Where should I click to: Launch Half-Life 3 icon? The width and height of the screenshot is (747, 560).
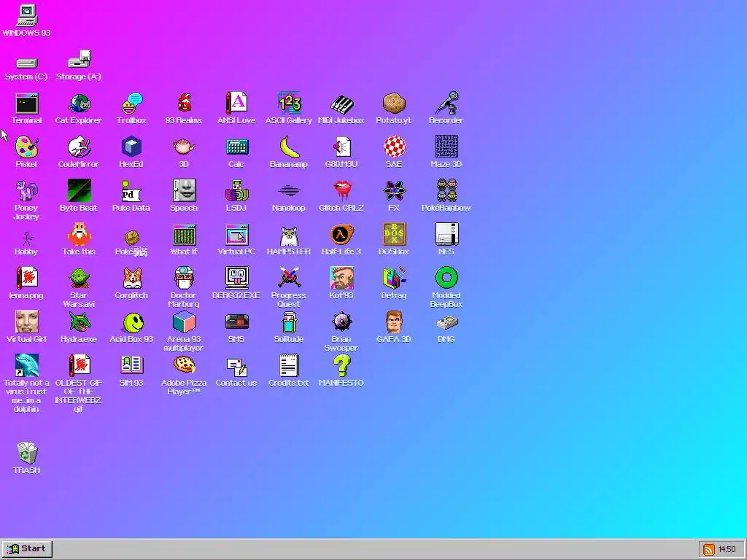341,235
